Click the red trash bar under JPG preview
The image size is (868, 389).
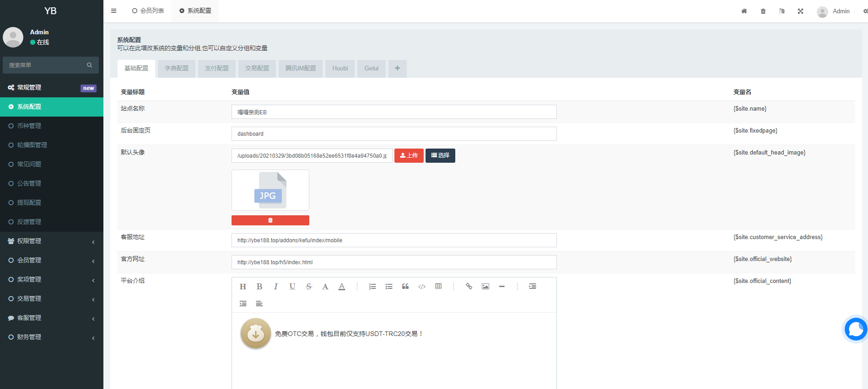click(270, 220)
